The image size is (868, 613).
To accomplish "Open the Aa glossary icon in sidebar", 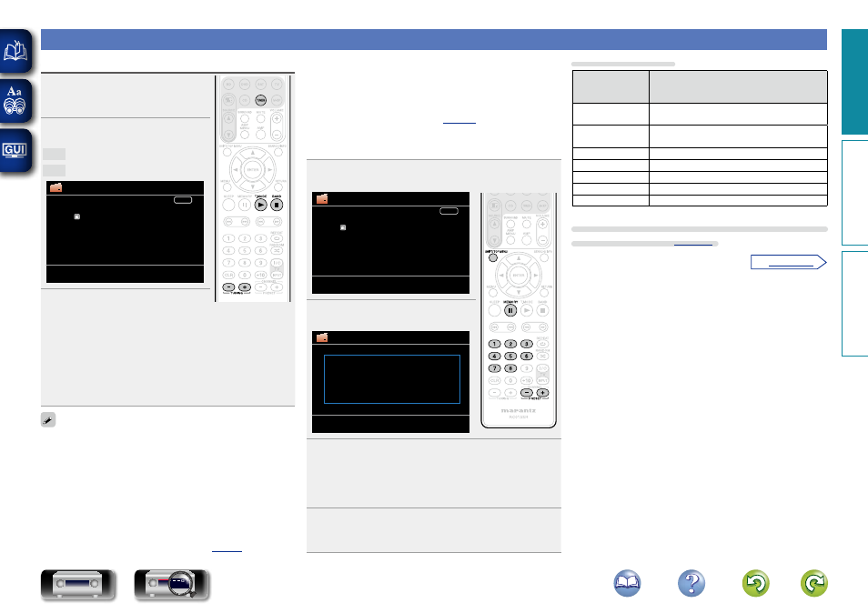I will pos(15,101).
